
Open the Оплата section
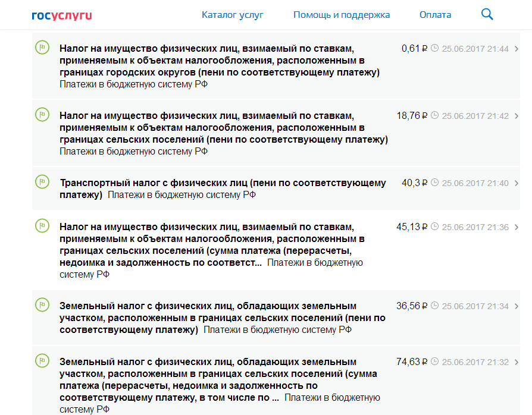pos(435,15)
